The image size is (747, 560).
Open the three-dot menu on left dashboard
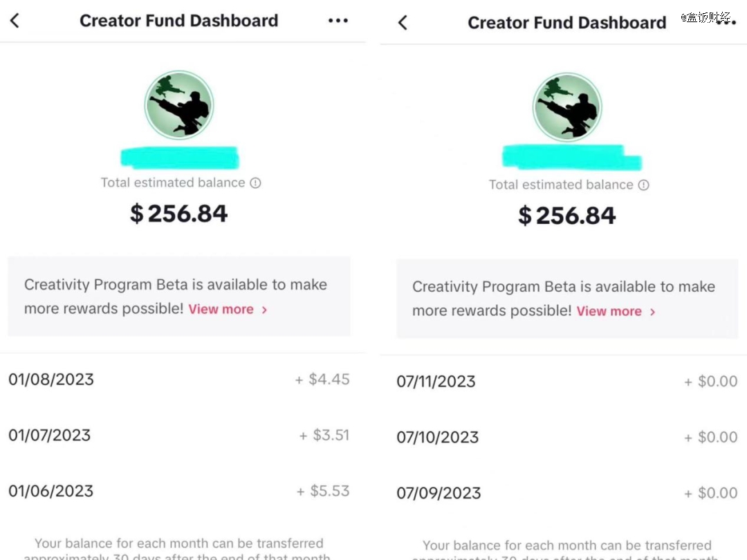[x=338, y=21]
